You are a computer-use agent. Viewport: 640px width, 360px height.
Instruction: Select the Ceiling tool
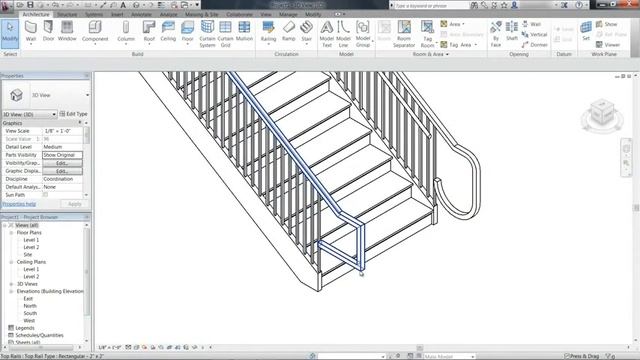[x=168, y=31]
